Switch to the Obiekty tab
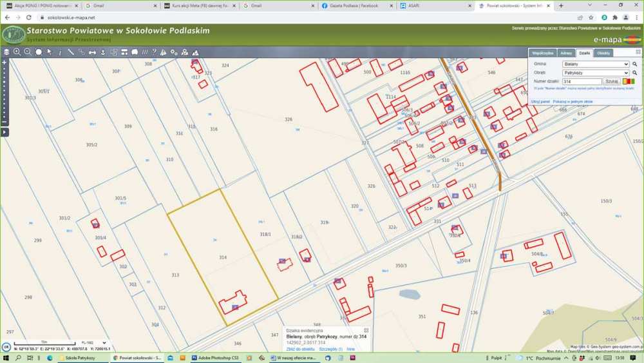The height and width of the screenshot is (363, 644). coord(603,53)
